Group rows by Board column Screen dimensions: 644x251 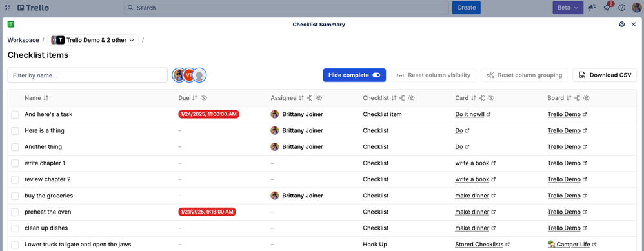[578, 98]
